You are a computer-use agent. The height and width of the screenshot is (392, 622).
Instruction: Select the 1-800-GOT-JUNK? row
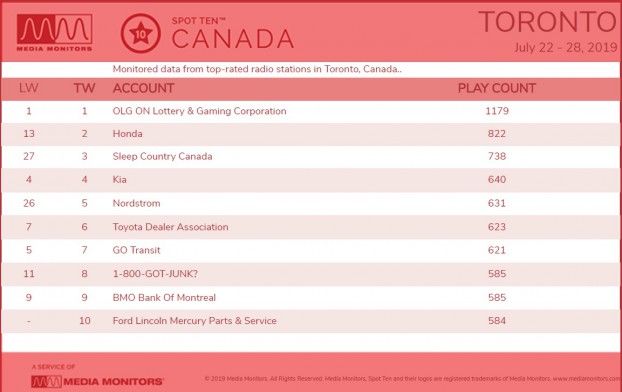311,274
